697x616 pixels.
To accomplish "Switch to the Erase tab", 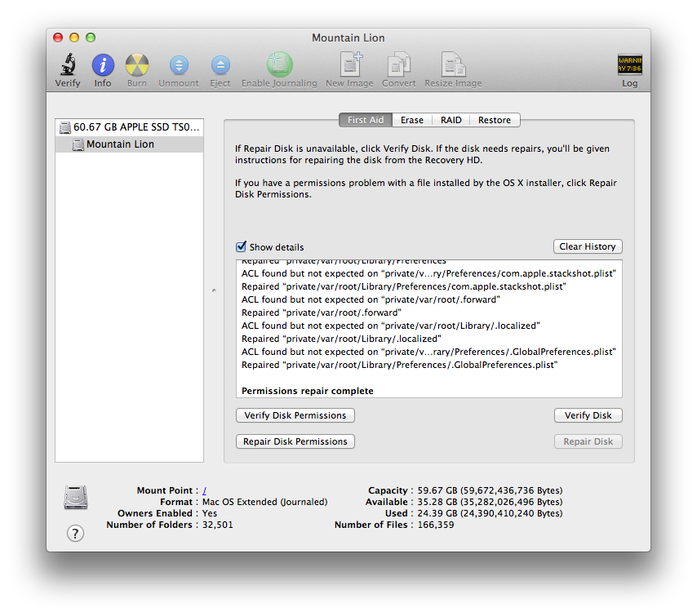I will 412,120.
